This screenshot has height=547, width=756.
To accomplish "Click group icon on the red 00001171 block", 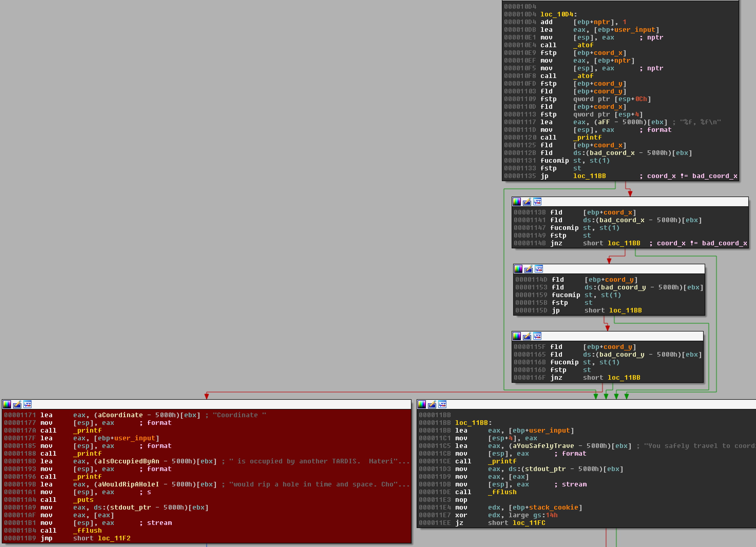I will point(28,404).
